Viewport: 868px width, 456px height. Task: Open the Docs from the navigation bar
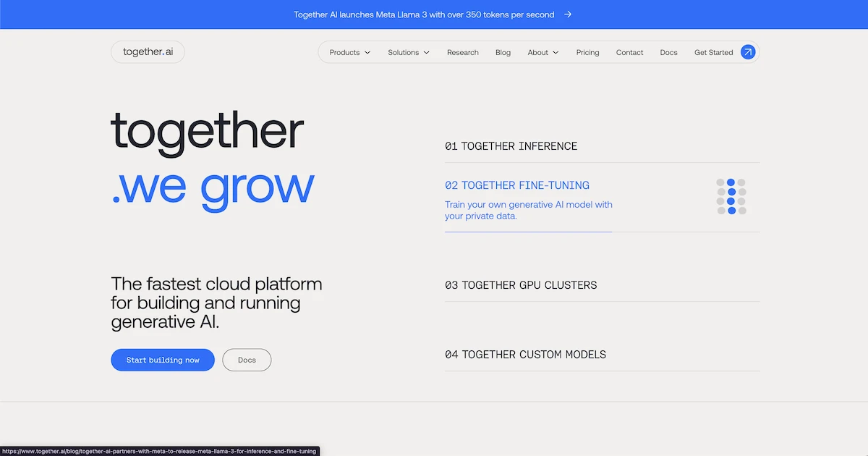(x=668, y=52)
